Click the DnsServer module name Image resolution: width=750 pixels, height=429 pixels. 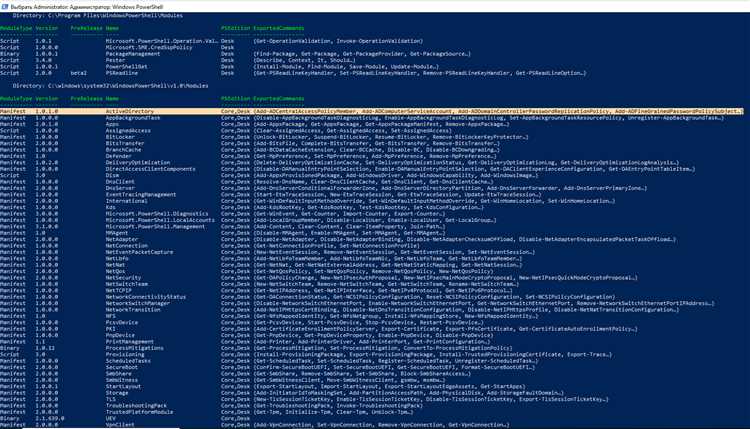120,188
